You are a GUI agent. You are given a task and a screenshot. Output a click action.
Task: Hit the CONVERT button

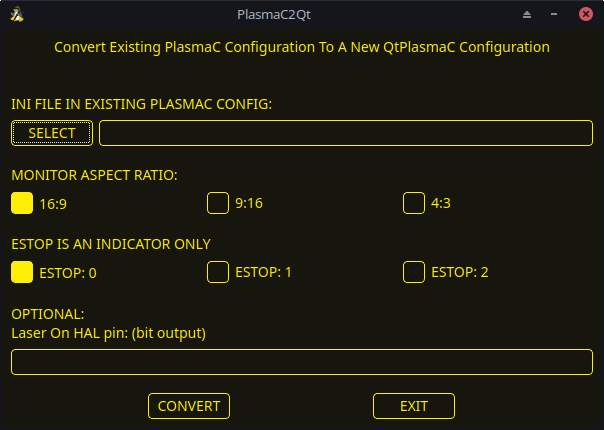pos(189,406)
